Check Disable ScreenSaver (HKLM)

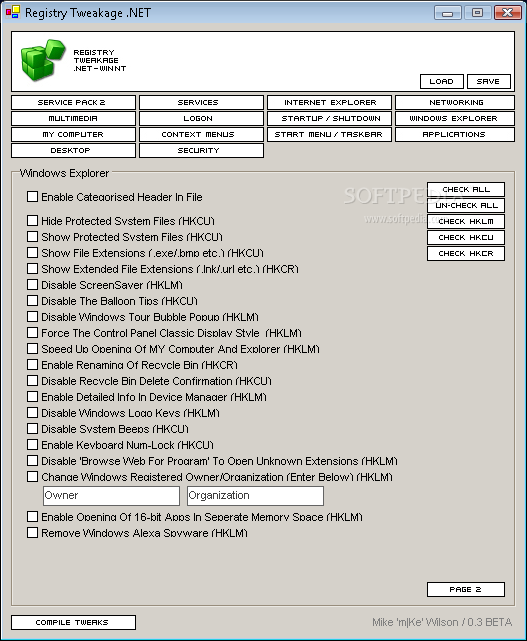click(32, 285)
